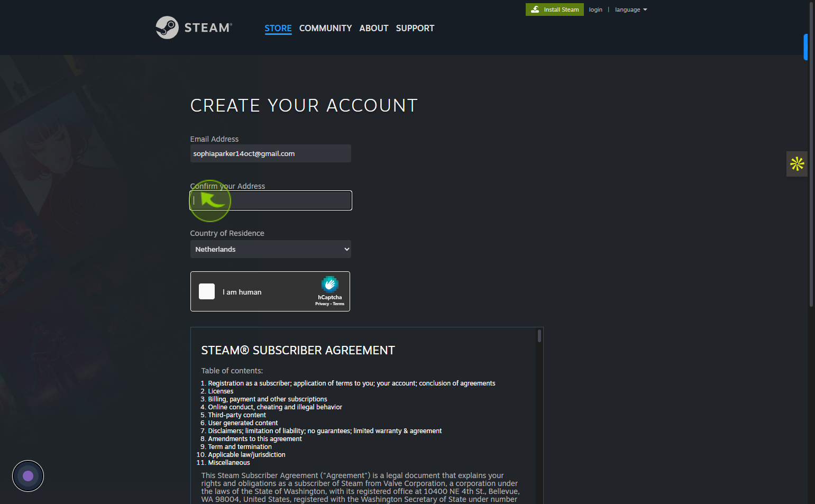Click the Install Steam download icon
Viewport: 815px width, 504px height.
(x=535, y=10)
